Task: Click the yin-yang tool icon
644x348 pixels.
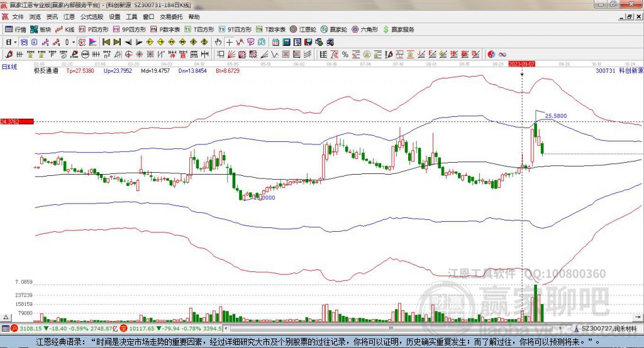Action: (491, 54)
